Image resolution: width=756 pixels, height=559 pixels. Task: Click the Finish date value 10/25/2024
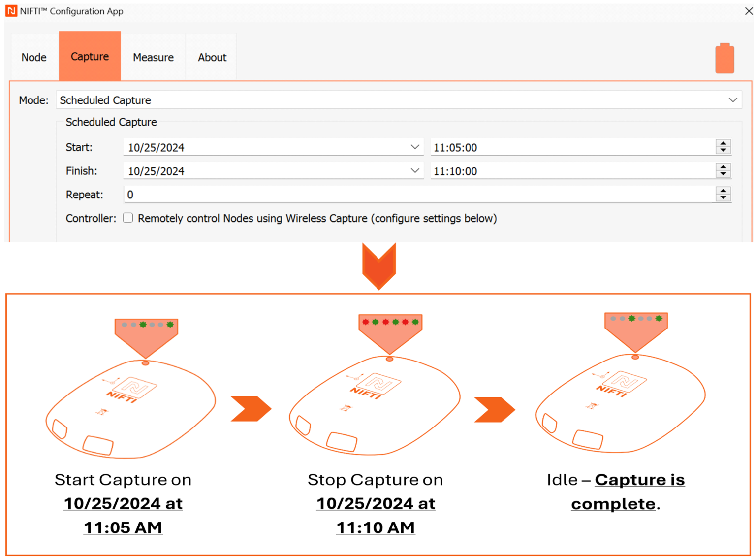click(156, 171)
